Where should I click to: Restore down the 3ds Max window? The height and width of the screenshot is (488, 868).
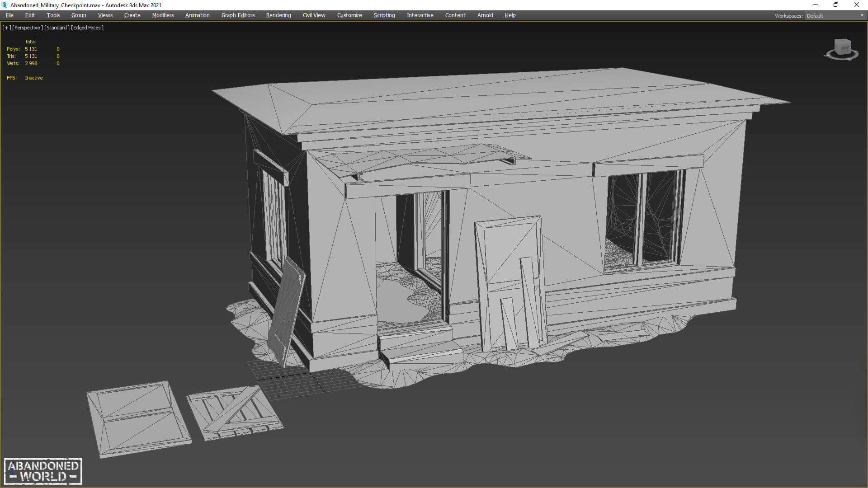point(835,5)
